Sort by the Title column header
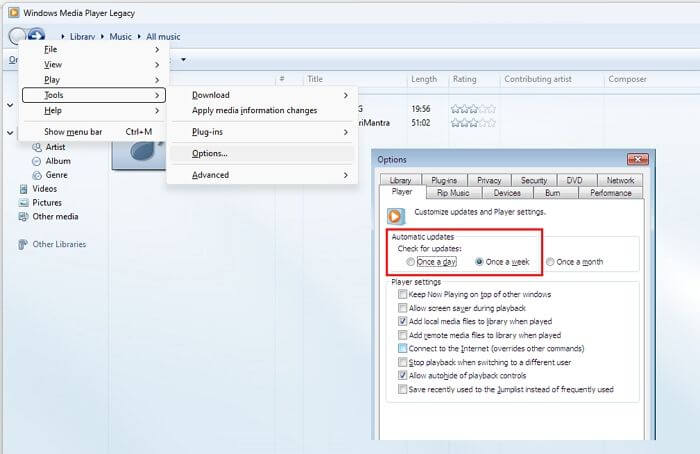 [x=315, y=79]
